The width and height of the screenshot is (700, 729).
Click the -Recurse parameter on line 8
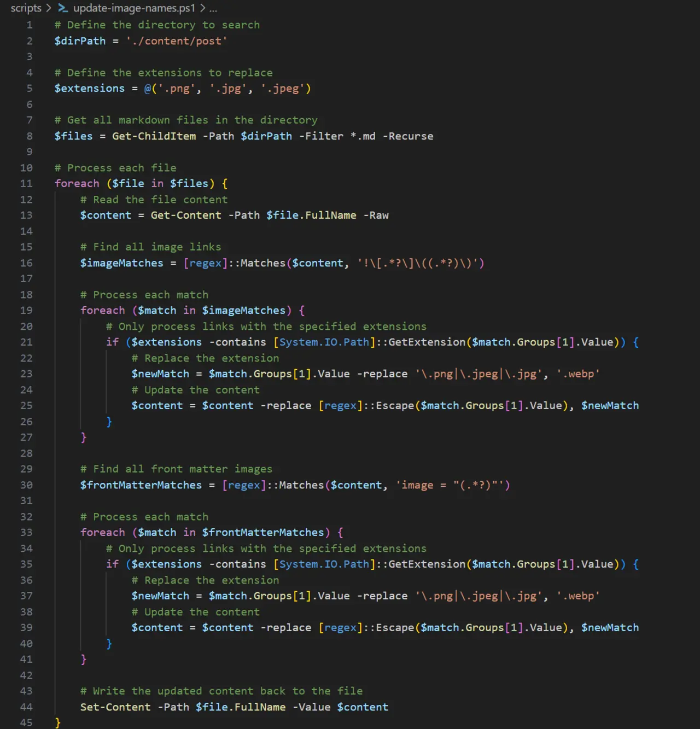tap(407, 136)
